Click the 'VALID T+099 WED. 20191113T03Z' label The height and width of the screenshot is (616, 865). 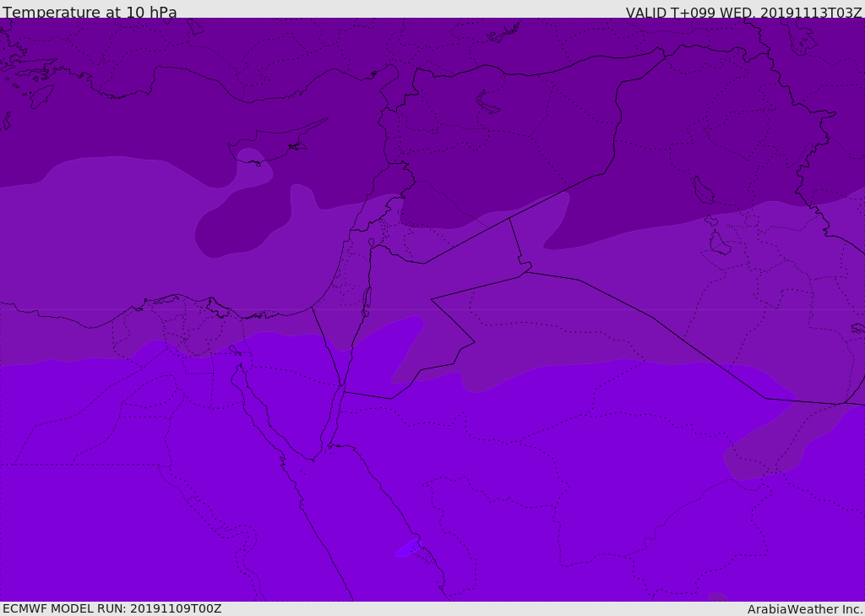click(743, 12)
